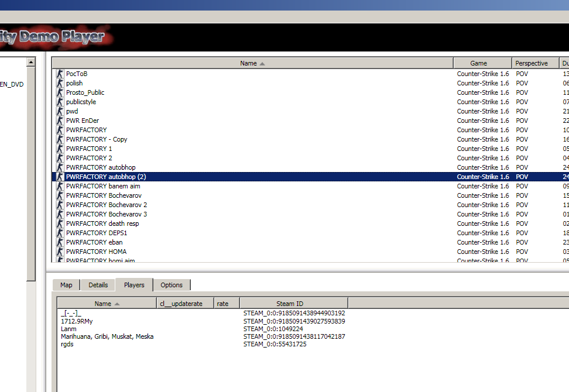Sort demo list by Name column
This screenshot has height=392, width=569.
click(252, 63)
